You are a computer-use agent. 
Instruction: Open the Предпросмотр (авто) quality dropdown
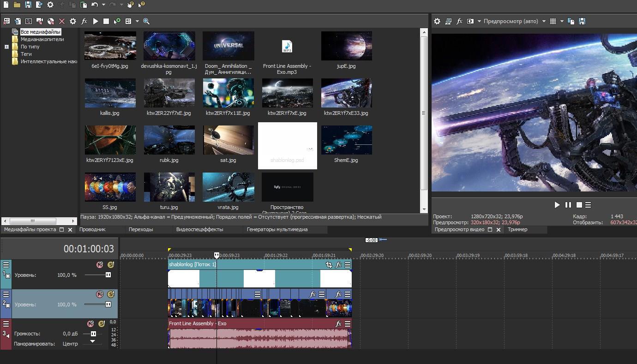(544, 21)
